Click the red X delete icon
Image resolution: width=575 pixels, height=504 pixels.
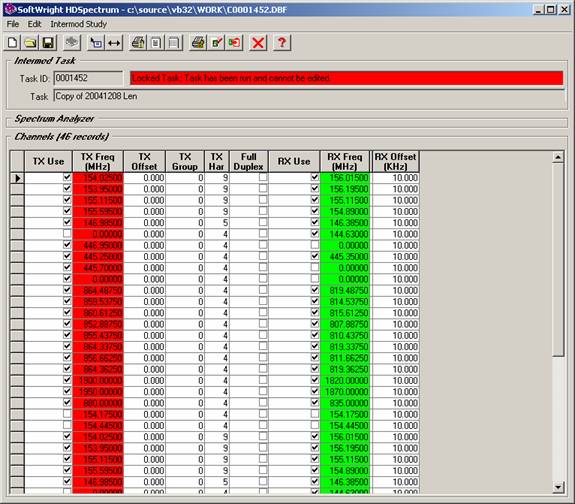[x=258, y=43]
